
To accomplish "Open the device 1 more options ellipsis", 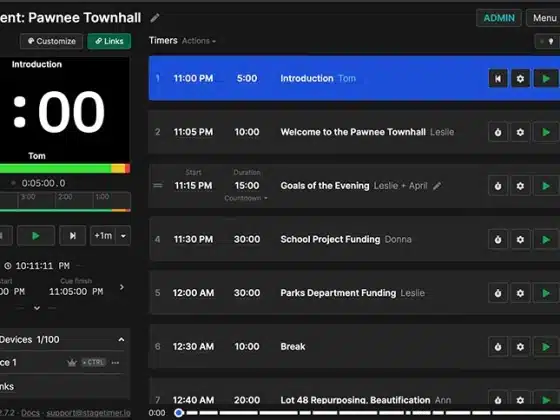I will coord(115,363).
